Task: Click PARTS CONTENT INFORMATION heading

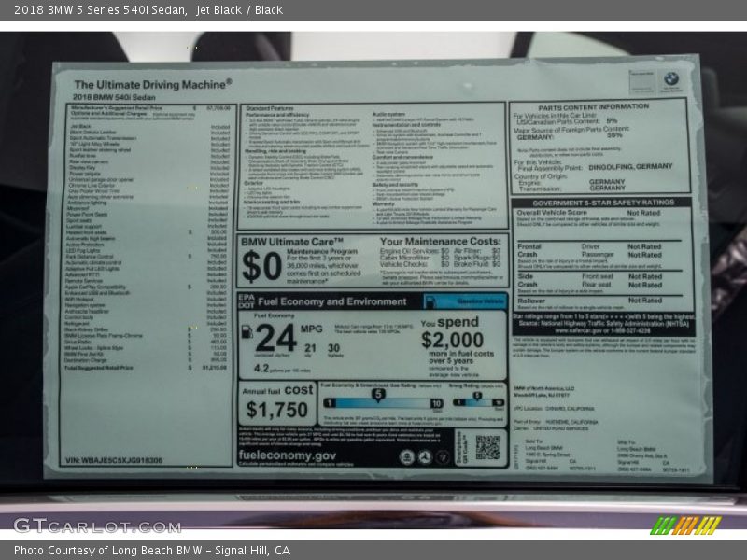Action: (594, 107)
